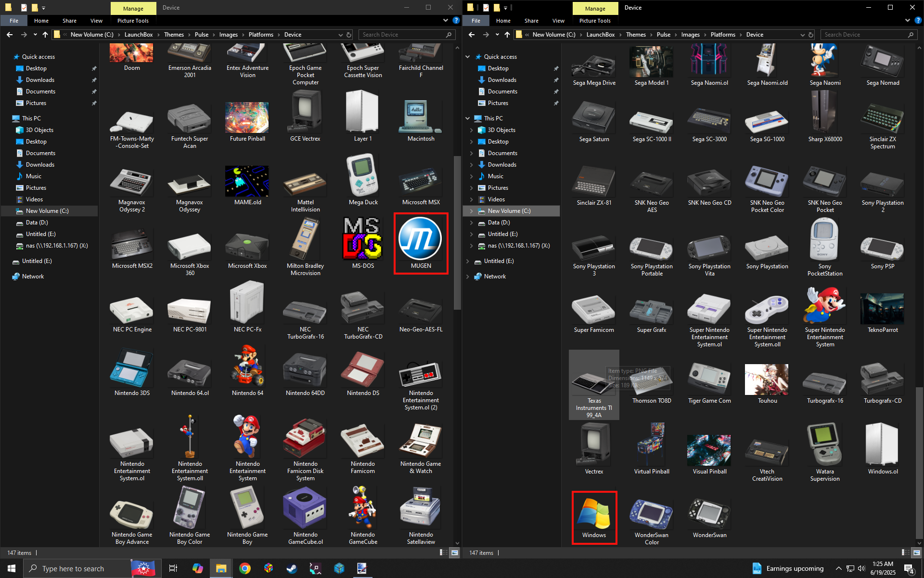Select the MAME.old image
The height and width of the screenshot is (578, 924).
(247, 186)
